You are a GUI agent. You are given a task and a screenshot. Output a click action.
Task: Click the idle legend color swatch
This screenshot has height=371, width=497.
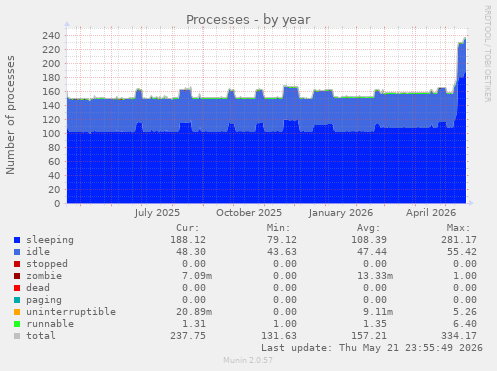[17, 252]
